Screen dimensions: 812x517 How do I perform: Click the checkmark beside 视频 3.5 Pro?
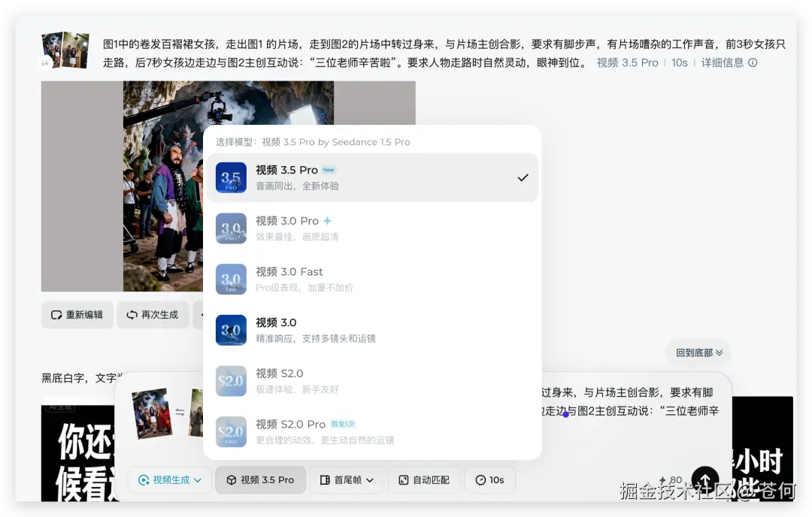pyautogui.click(x=523, y=177)
